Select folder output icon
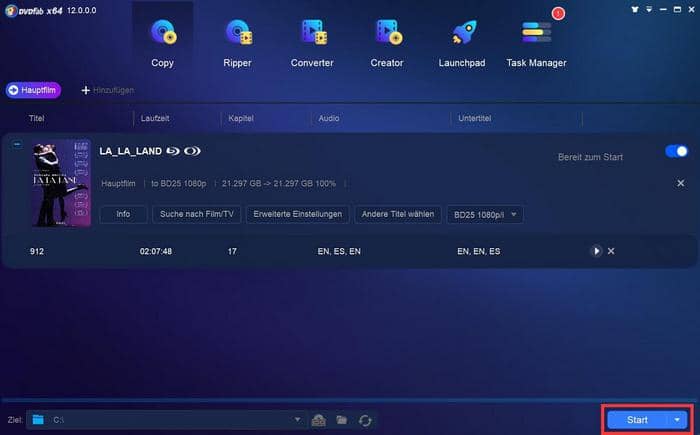 [x=342, y=420]
